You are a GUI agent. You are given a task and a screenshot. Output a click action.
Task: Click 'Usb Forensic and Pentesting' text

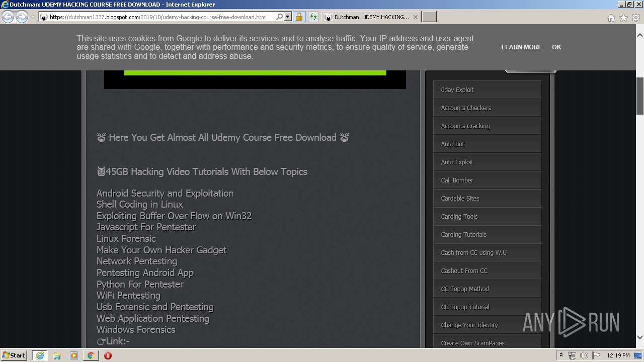pyautogui.click(x=155, y=307)
